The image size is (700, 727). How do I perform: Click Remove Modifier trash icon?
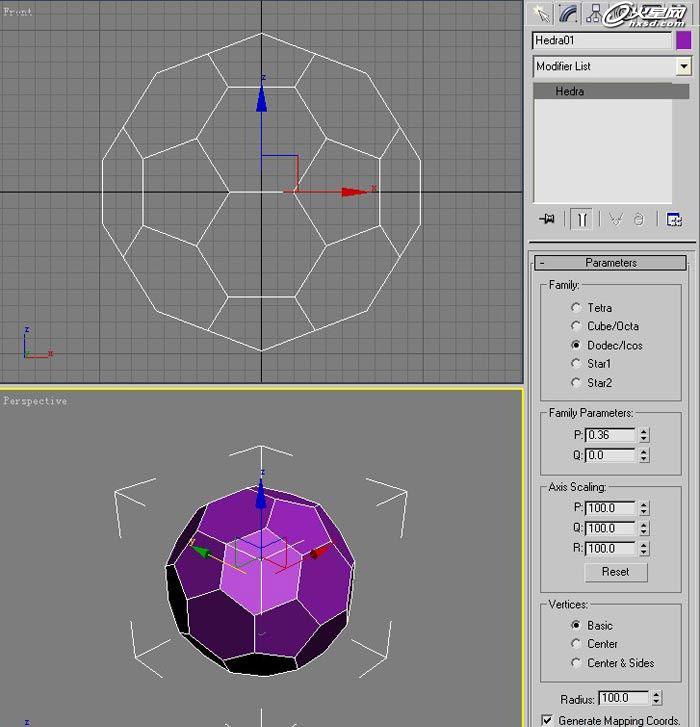pyautogui.click(x=639, y=219)
